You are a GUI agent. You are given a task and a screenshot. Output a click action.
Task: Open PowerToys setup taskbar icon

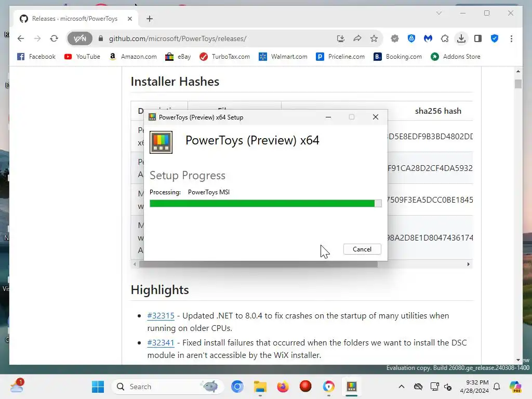(x=352, y=387)
